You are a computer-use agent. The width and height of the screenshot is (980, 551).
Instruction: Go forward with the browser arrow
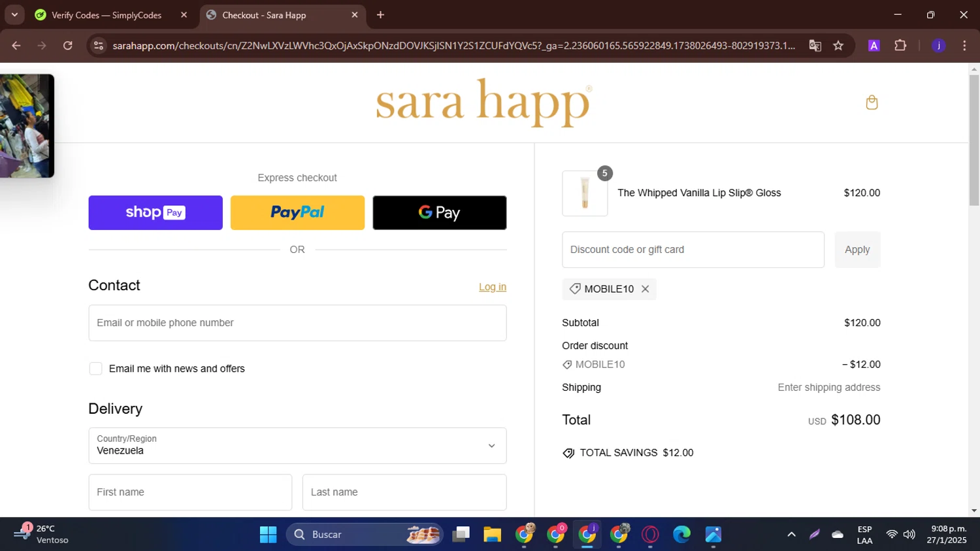pos(42,46)
